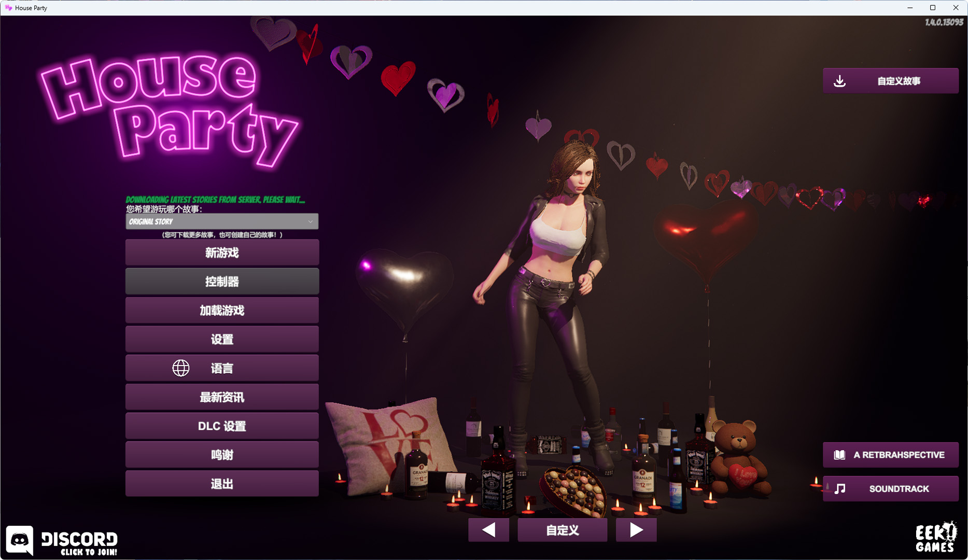The width and height of the screenshot is (968, 560).
Task: Click the 自定义故事 custom stories button
Action: (890, 81)
